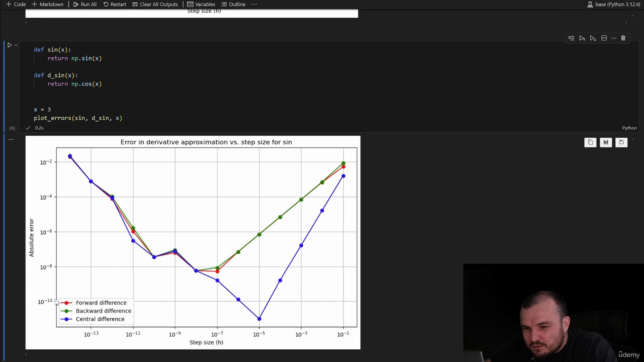
Task: Click the Forward difference legend entry
Action: tap(94, 303)
